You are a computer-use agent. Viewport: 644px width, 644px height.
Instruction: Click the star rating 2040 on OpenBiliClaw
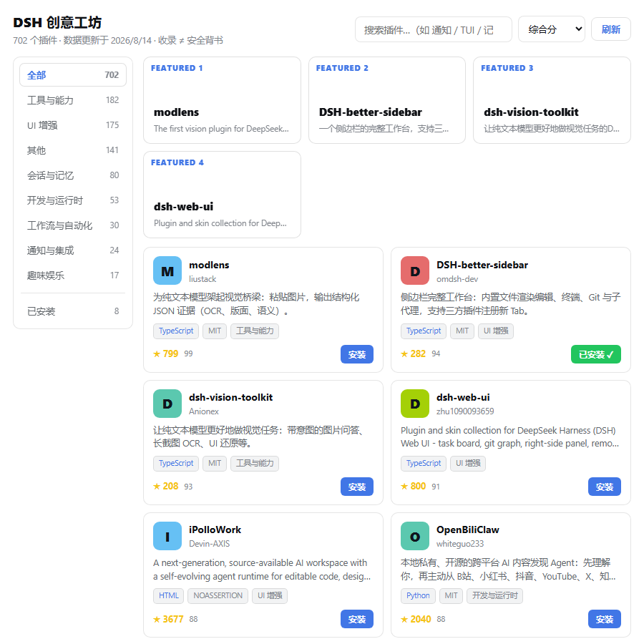pyautogui.click(x=416, y=619)
